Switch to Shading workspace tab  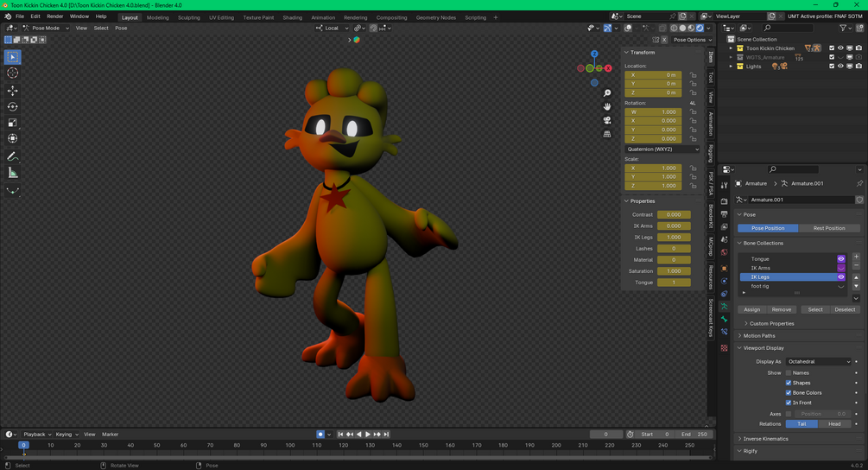click(292, 18)
